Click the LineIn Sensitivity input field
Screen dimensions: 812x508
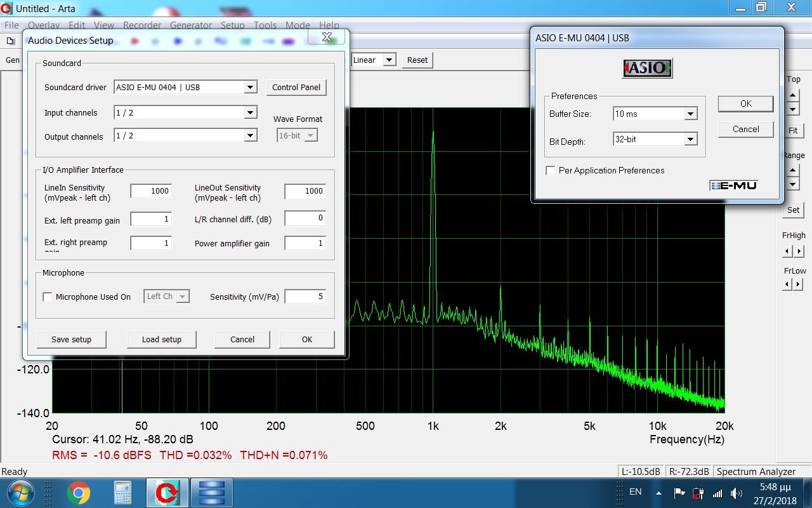click(x=151, y=191)
